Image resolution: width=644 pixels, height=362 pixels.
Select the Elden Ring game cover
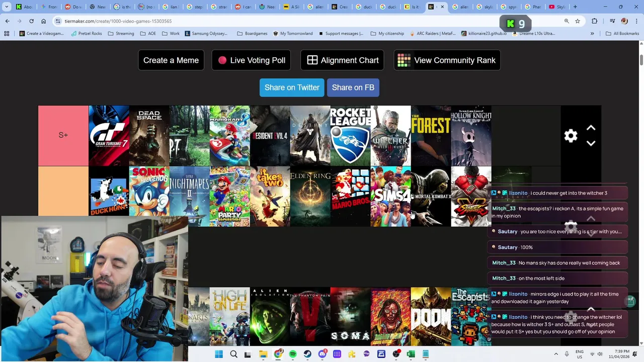[x=310, y=197]
